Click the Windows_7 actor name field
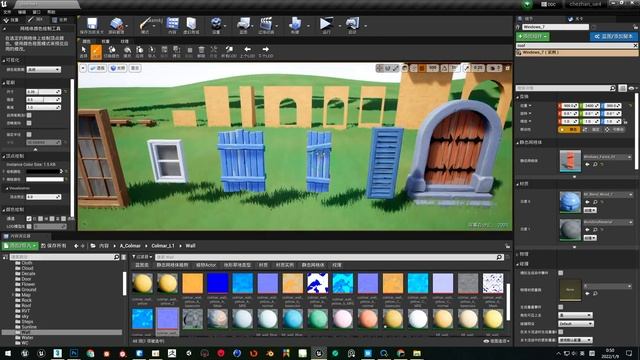The width and height of the screenshot is (640, 360). [555, 27]
